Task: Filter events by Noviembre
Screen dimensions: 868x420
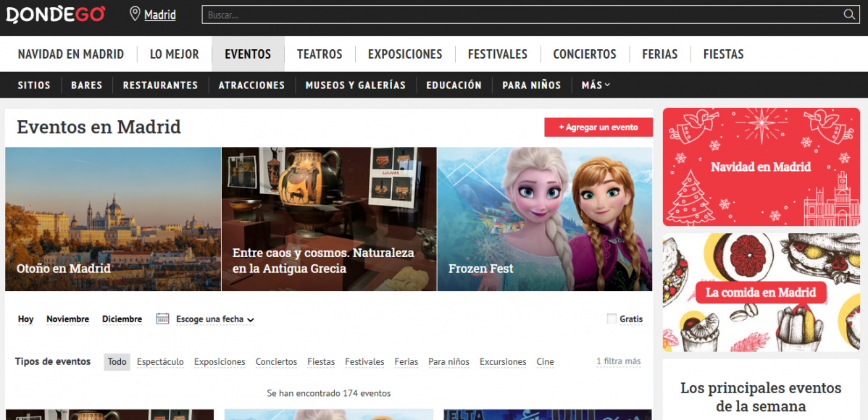Action: [67, 319]
